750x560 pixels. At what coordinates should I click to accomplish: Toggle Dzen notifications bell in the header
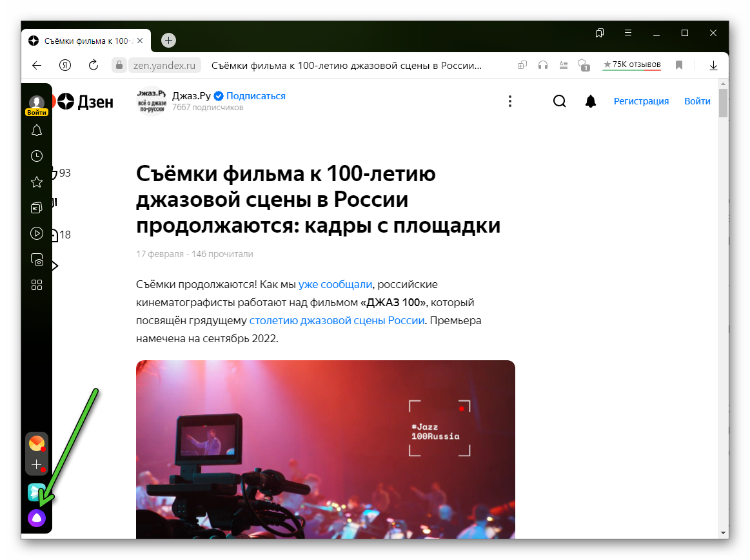(x=590, y=101)
